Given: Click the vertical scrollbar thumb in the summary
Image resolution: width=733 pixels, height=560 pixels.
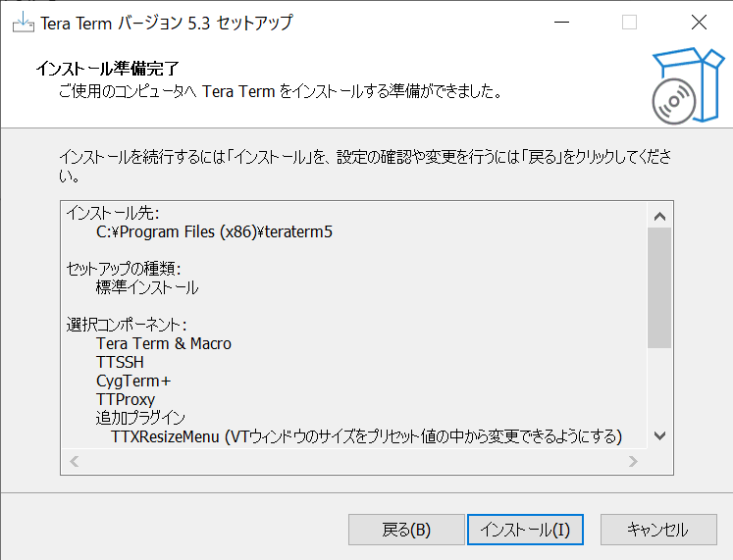Looking at the screenshot, I should point(659,287).
